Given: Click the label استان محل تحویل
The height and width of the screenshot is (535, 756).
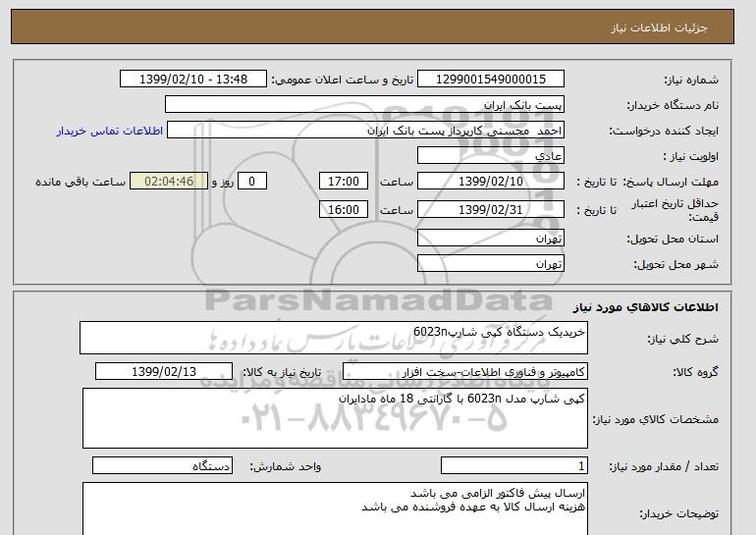Looking at the screenshot, I should [x=673, y=239].
